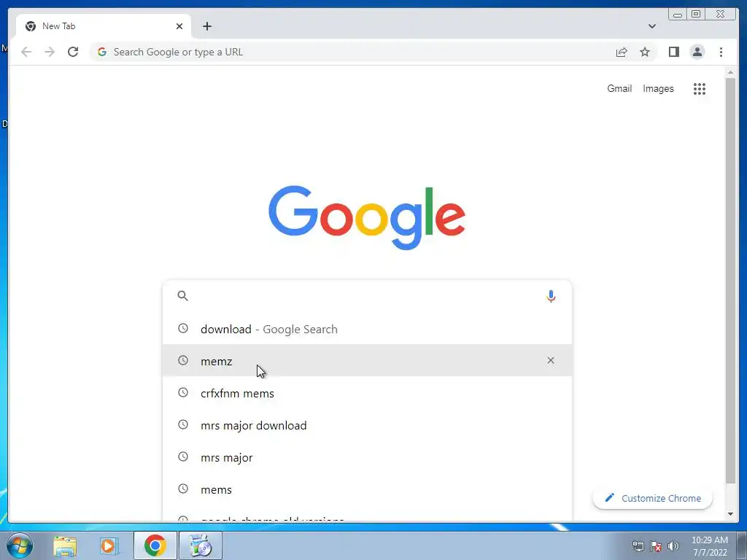The height and width of the screenshot is (560, 747).
Task: Open the taskbar clock and date
Action: (x=710, y=546)
